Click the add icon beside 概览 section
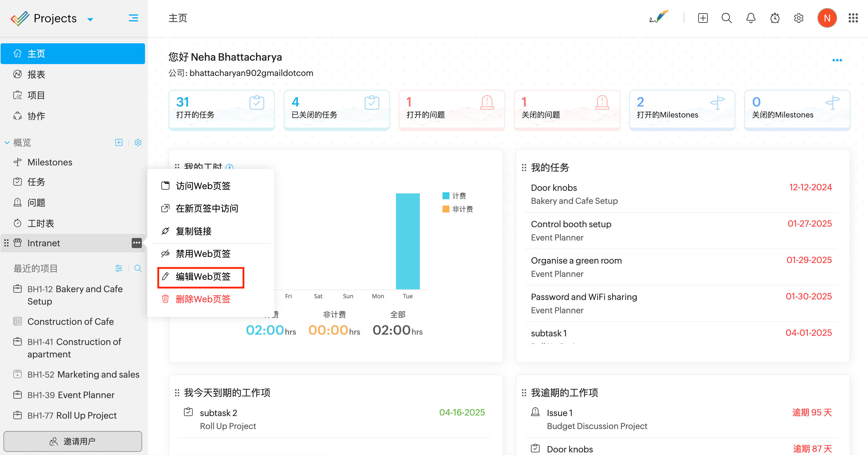 119,142
